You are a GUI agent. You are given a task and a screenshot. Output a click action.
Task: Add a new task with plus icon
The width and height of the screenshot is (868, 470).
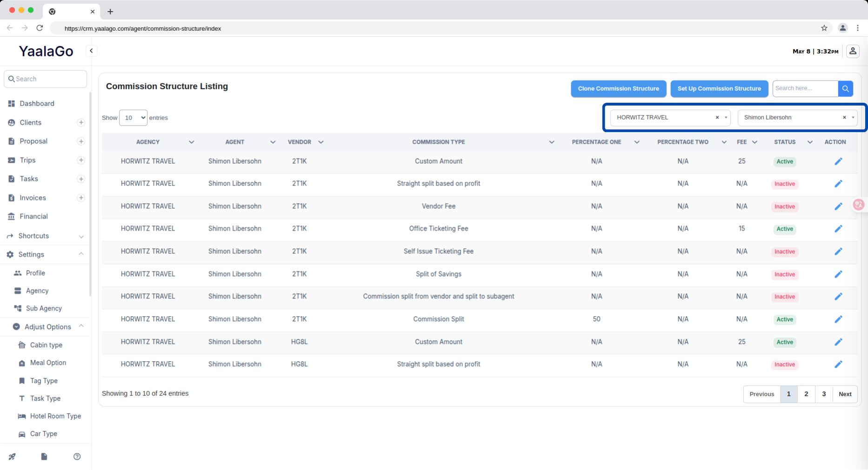[81, 179]
